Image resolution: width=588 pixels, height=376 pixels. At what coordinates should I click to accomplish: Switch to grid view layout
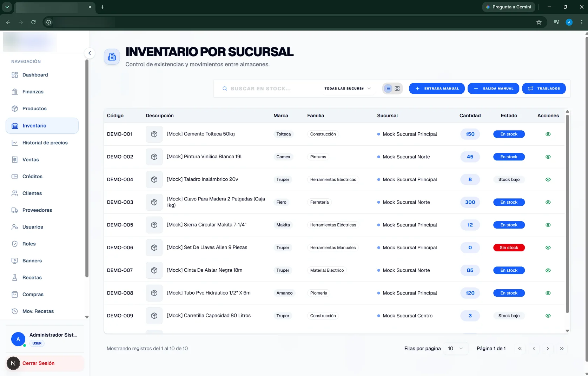(397, 88)
